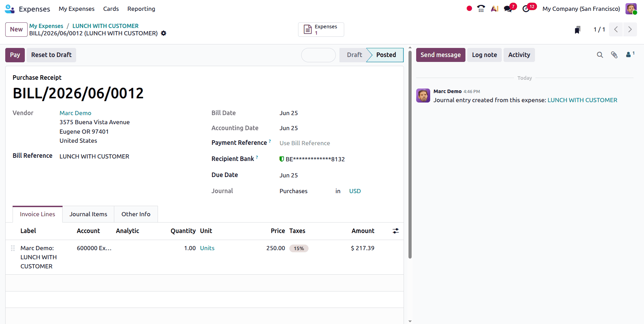The width and height of the screenshot is (644, 324).
Task: Click the 250.00 price cell
Action: pos(276,248)
